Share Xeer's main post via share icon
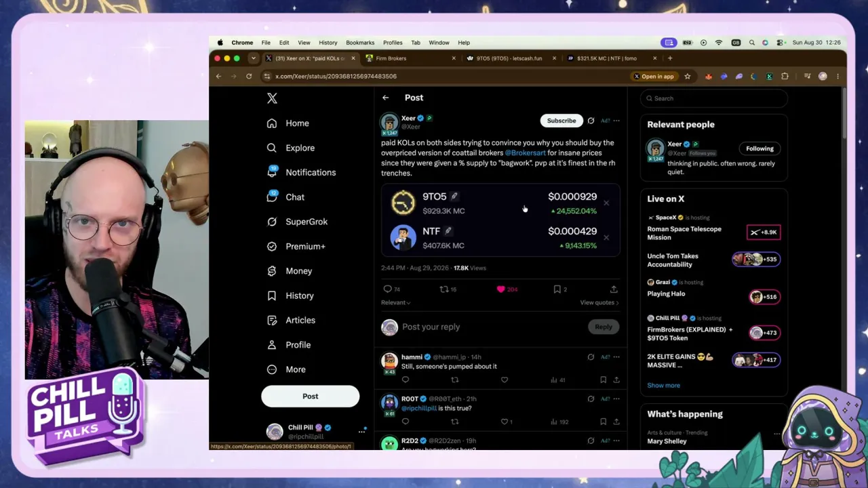The height and width of the screenshot is (488, 868). point(614,289)
